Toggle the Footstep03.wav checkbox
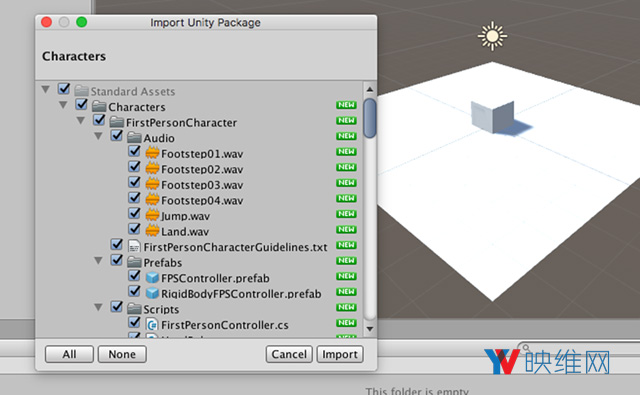The image size is (640, 395). coord(134,182)
